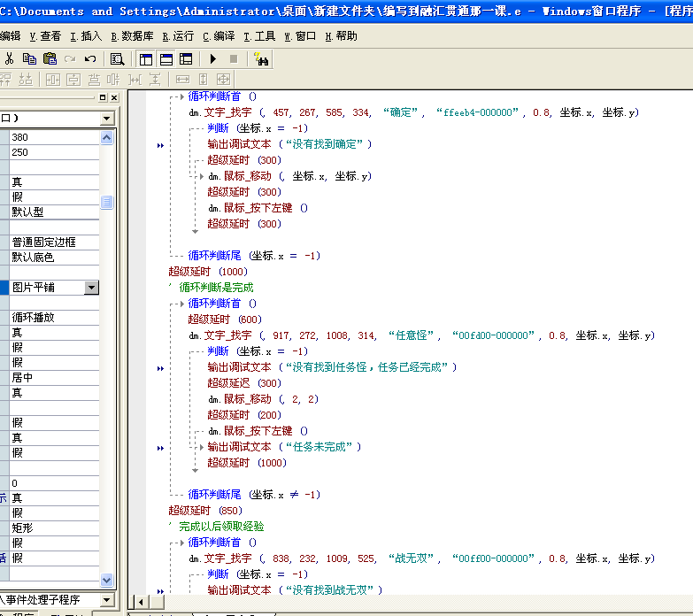Cut selection with scissors icon
The image size is (693, 616).
pyautogui.click(x=9, y=58)
